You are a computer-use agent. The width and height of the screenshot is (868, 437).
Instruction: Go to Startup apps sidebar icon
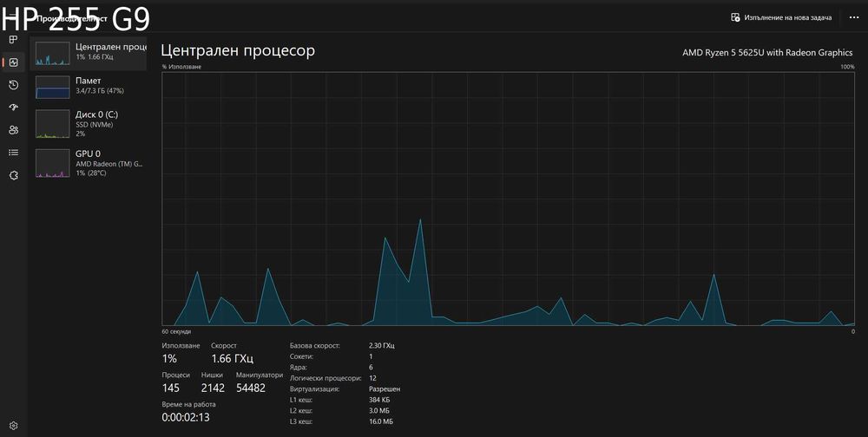(13, 108)
